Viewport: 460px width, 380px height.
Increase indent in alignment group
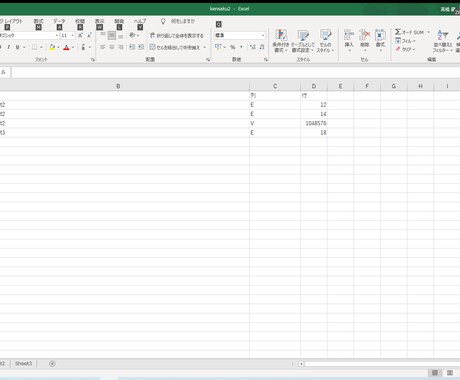pyautogui.click(x=141, y=47)
